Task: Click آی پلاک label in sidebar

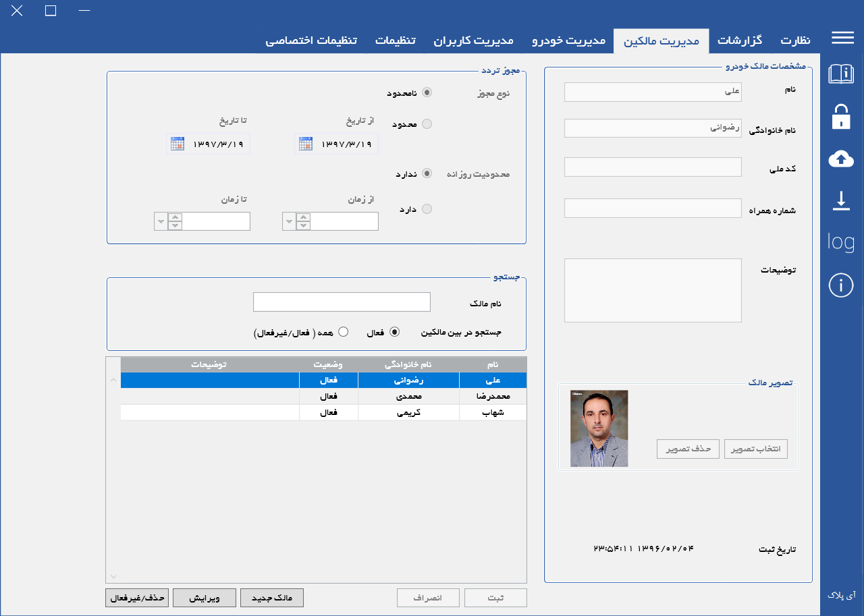Action: point(841,595)
